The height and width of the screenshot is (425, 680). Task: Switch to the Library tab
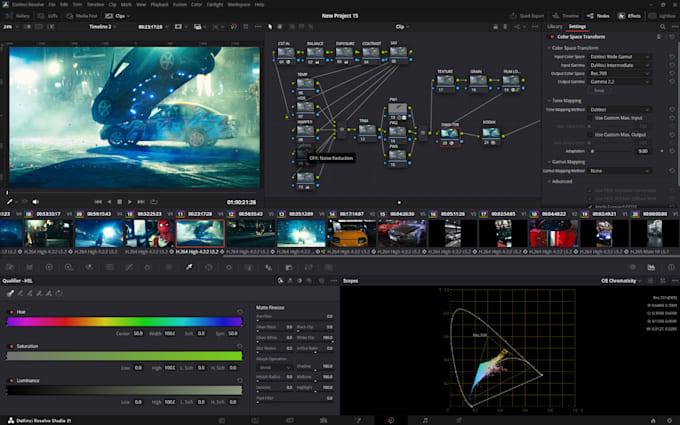click(x=554, y=26)
